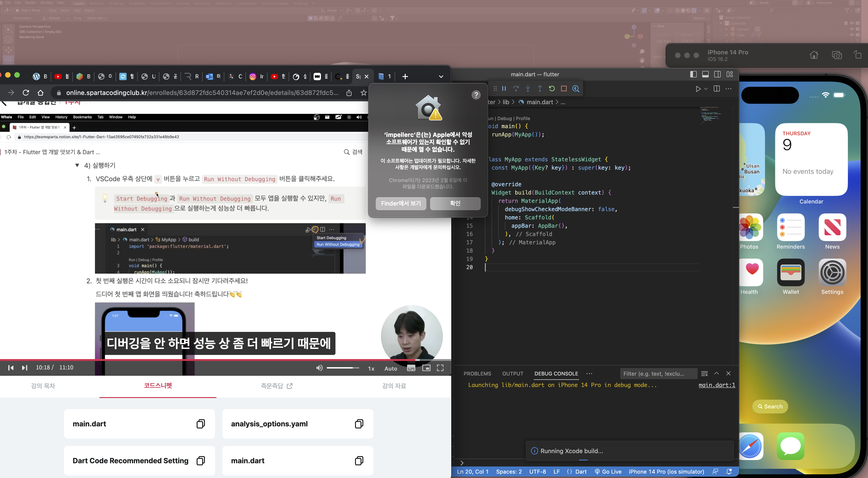Click the Profile code lens above main()

click(523, 118)
